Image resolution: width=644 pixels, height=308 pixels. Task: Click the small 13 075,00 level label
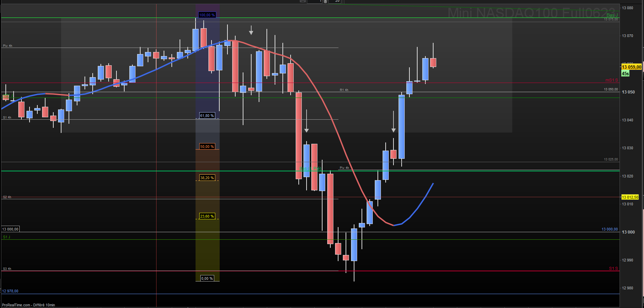[611, 19]
